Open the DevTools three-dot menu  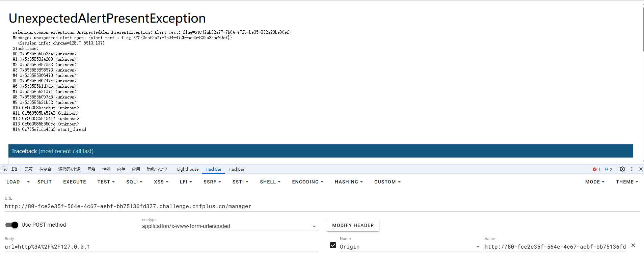tap(632, 169)
